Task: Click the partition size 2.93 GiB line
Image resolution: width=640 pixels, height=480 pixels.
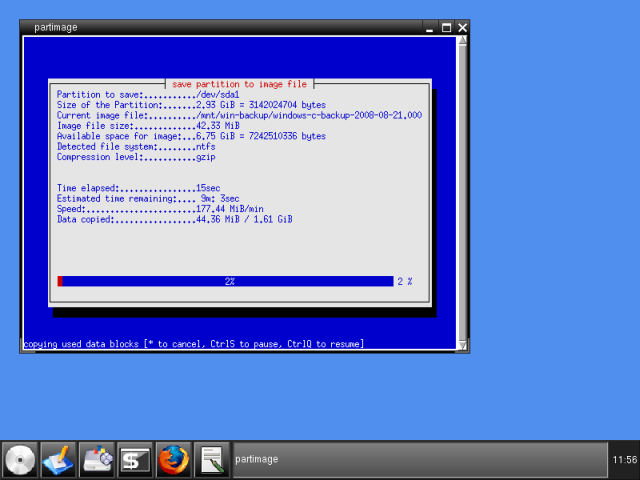Action: [191, 105]
